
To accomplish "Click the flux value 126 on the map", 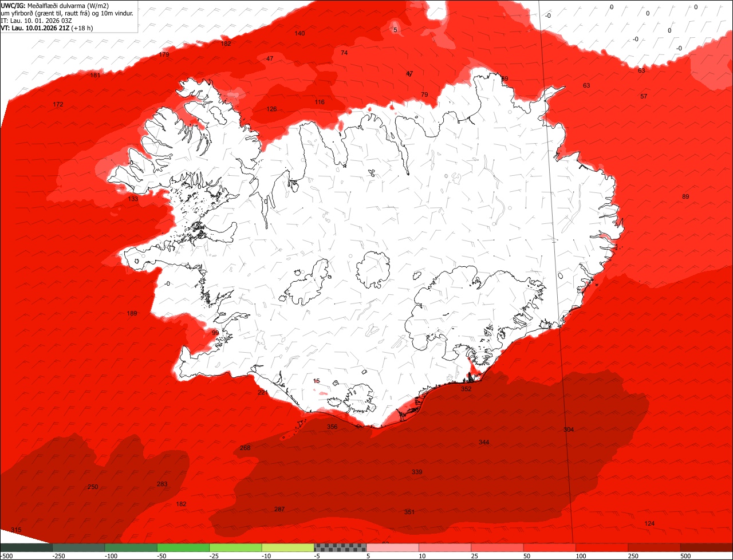I will (x=271, y=109).
